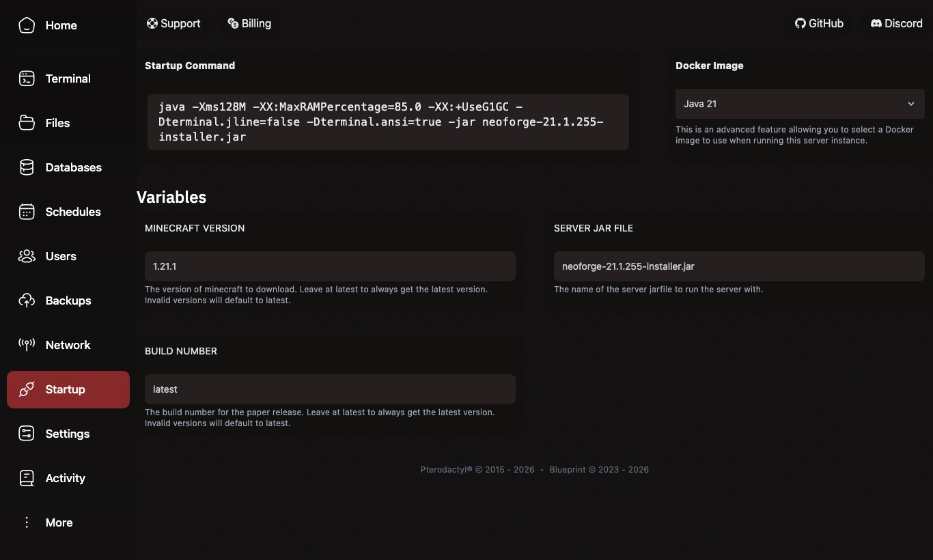
Task: Click the Pterodactyl copyright footer link
Action: tap(477, 470)
